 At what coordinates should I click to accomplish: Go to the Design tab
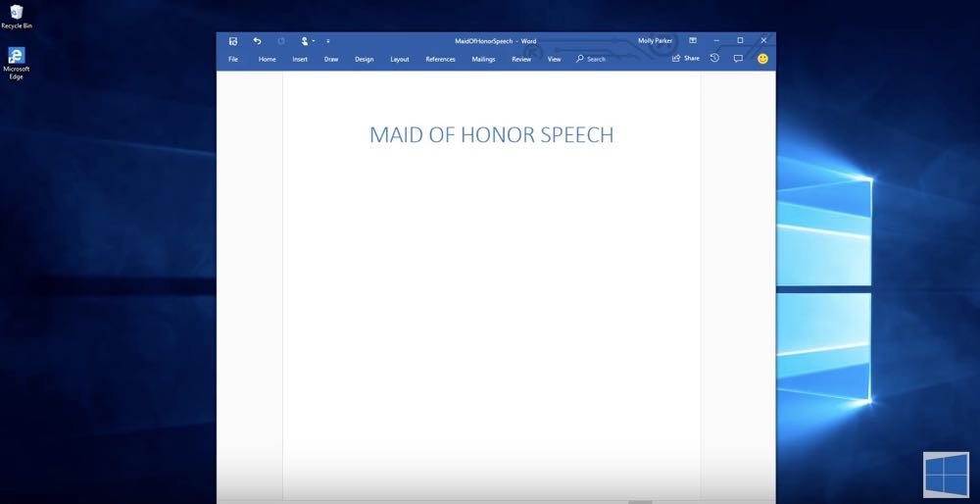click(x=365, y=60)
